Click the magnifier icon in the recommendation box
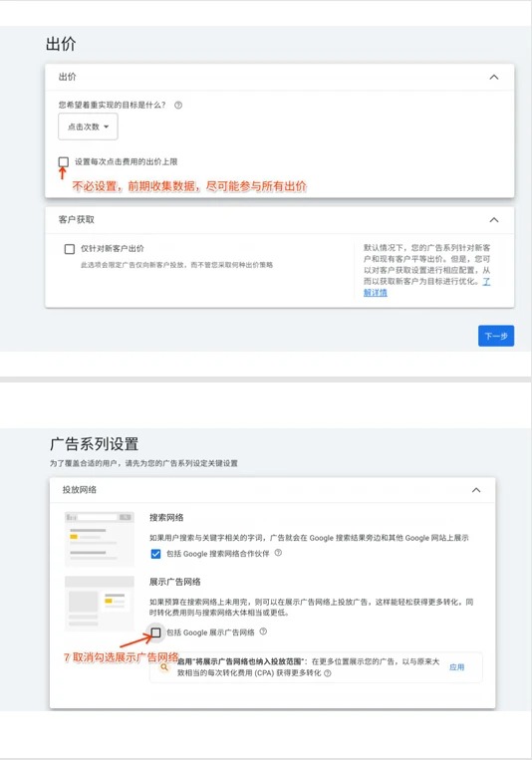This screenshot has height=760, width=532. pos(165,667)
